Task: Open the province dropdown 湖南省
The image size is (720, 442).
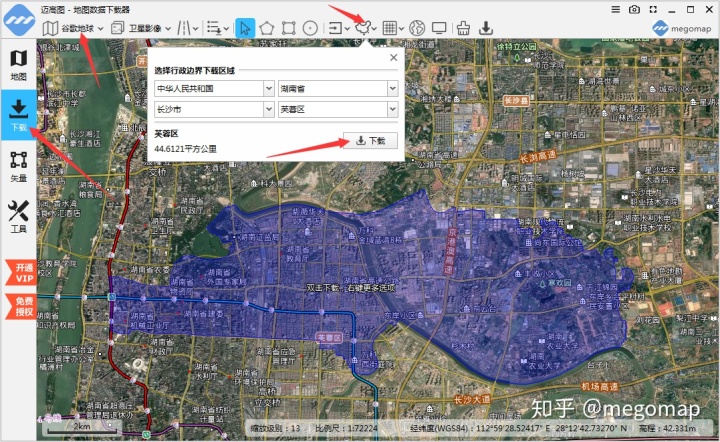Action: pyautogui.click(x=338, y=89)
